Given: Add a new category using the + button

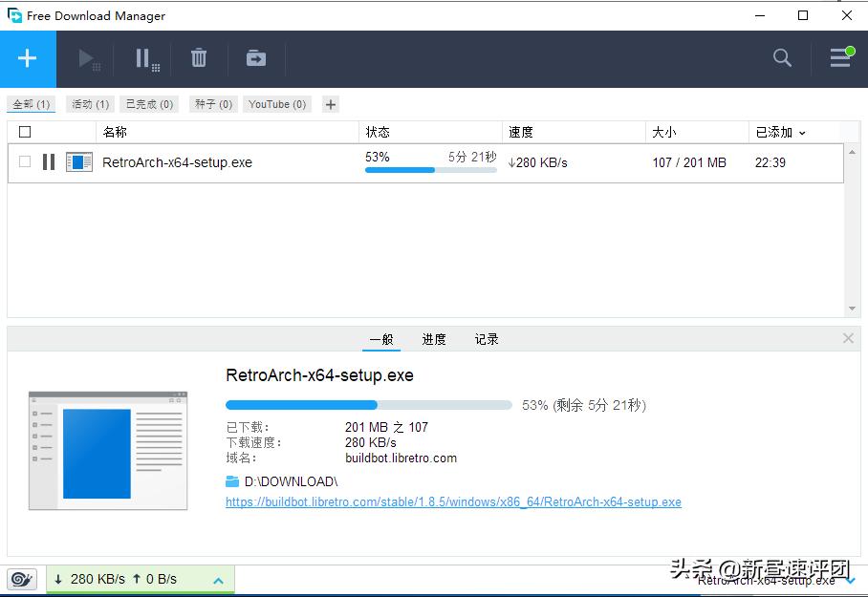Looking at the screenshot, I should pyautogui.click(x=330, y=103).
